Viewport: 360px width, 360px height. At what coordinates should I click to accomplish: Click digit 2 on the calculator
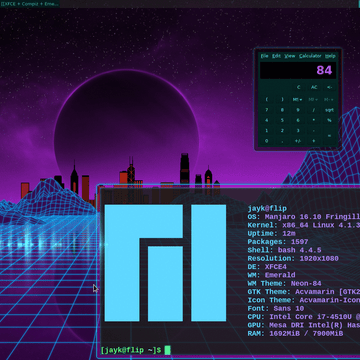click(x=282, y=131)
